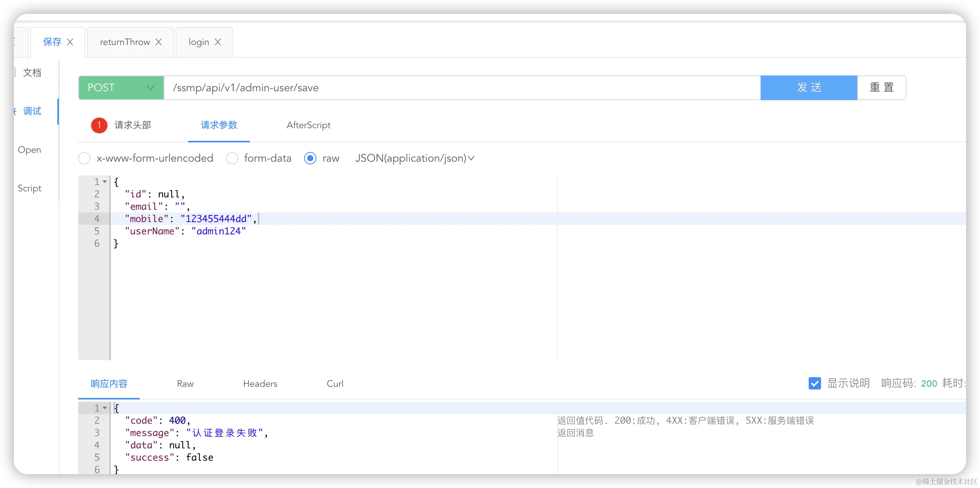Open the Curl tab
The height and width of the screenshot is (488, 980).
335,384
